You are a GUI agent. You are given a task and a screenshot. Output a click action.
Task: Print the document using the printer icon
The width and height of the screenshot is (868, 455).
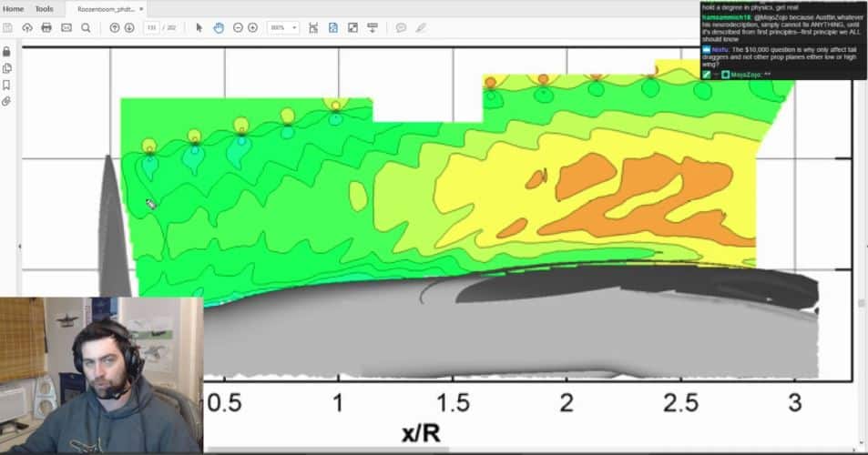click(46, 27)
